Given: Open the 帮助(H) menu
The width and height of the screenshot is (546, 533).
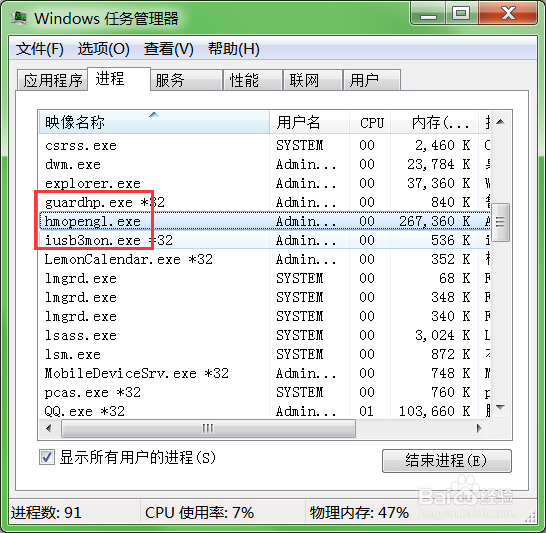Looking at the screenshot, I should pos(234,49).
